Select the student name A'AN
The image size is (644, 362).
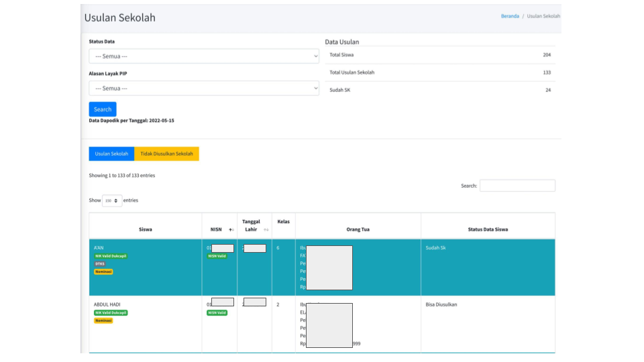coord(99,248)
